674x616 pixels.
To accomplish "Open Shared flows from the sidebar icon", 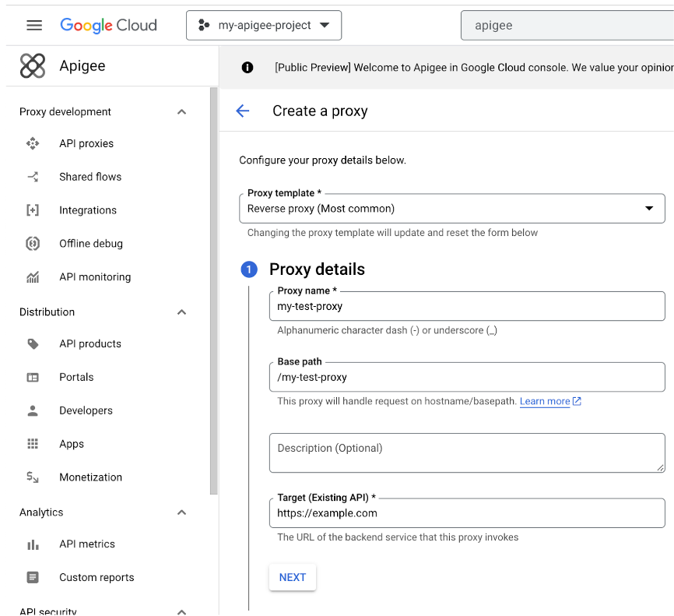I will coord(32,177).
